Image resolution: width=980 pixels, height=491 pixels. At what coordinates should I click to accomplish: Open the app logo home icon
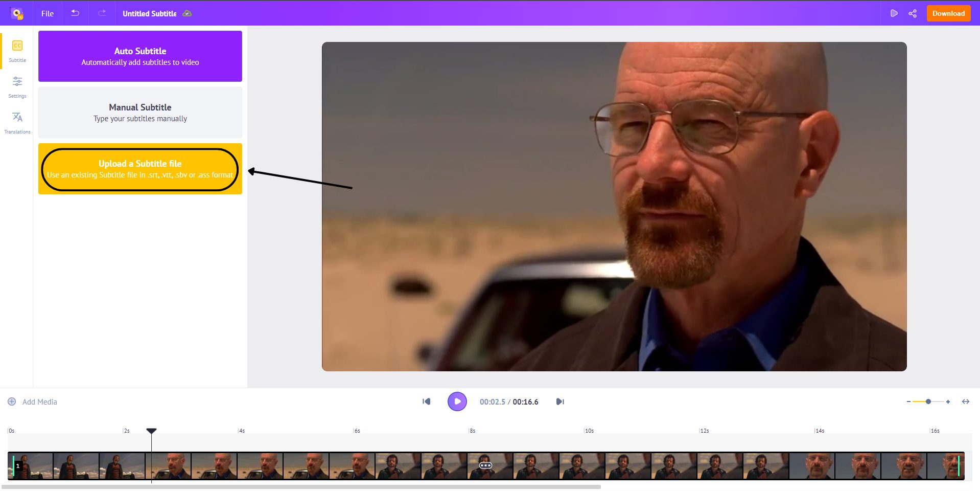click(x=17, y=13)
